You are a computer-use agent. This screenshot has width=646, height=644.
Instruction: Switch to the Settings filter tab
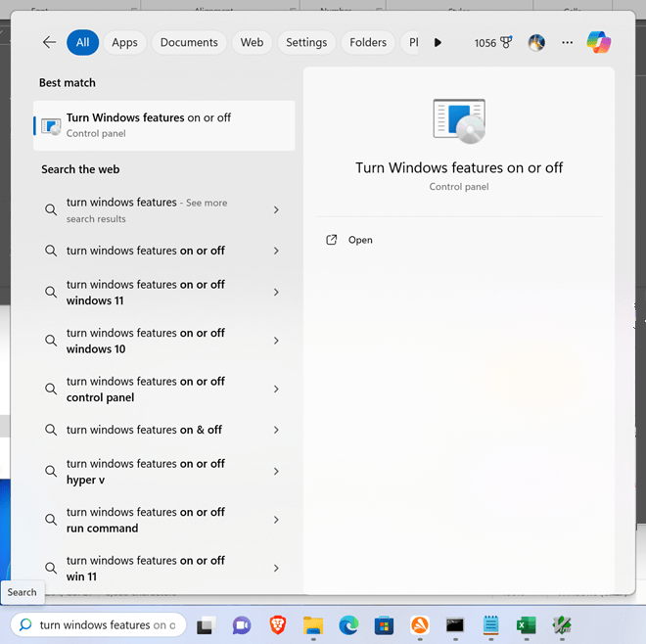click(x=306, y=42)
